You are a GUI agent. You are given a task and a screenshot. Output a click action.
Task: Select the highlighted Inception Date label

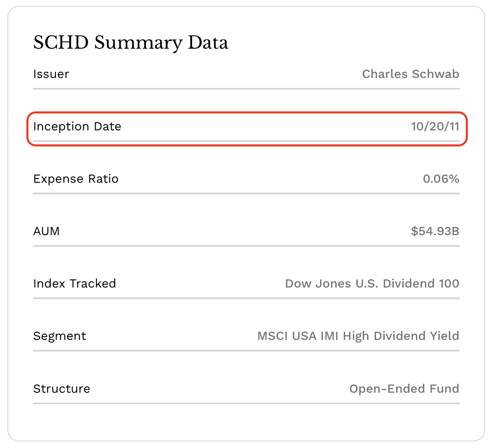point(77,127)
